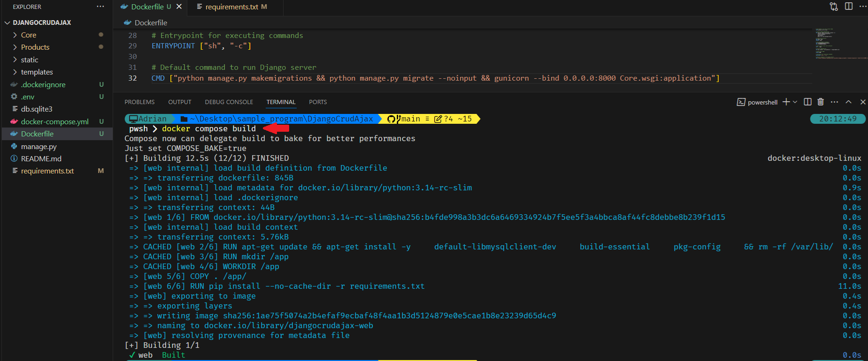Open editor more actions ellipsis
The width and height of the screenshot is (868, 361).
point(863,7)
